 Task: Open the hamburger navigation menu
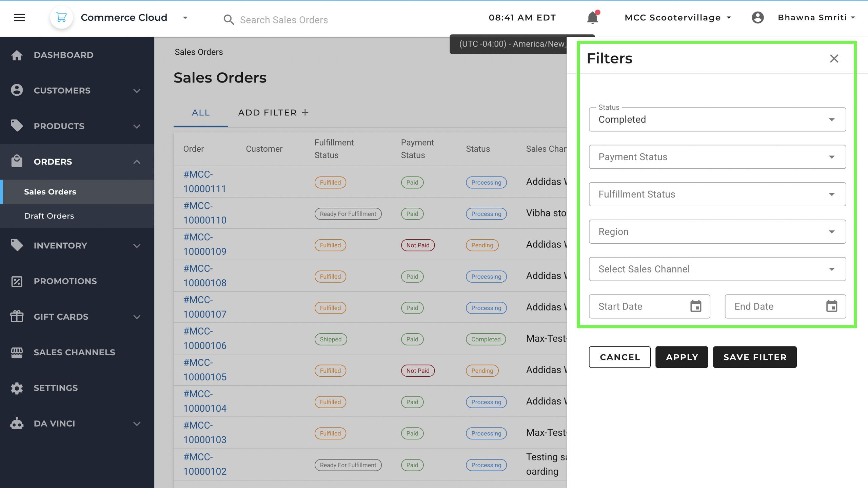click(x=19, y=17)
